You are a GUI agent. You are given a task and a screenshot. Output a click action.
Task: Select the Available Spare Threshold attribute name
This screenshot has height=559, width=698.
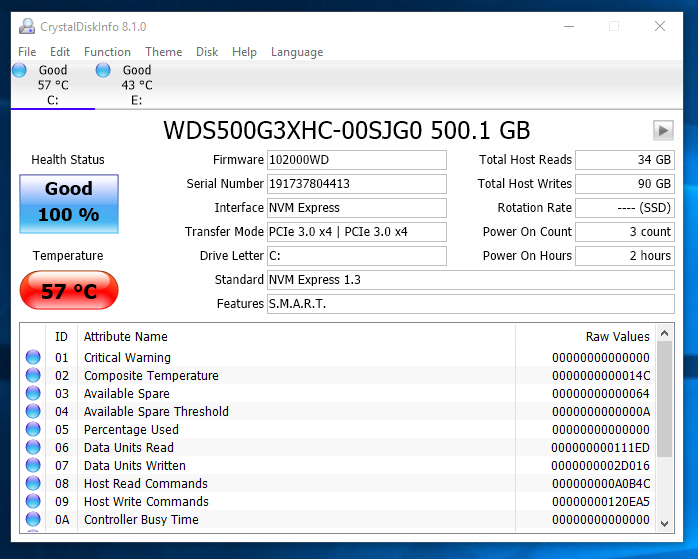156,412
